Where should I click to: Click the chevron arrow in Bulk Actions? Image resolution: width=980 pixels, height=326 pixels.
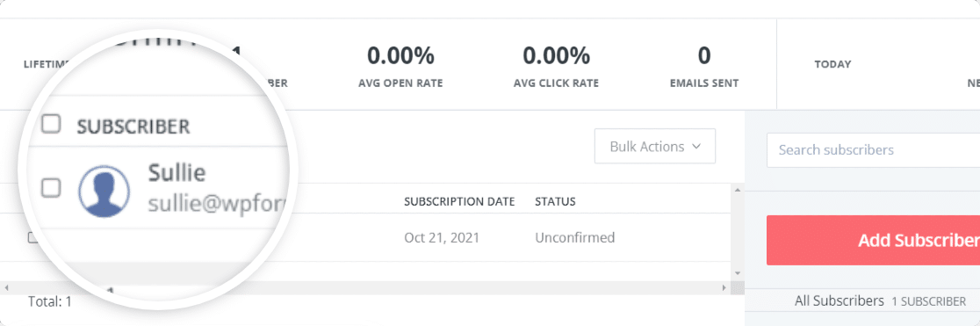click(696, 147)
